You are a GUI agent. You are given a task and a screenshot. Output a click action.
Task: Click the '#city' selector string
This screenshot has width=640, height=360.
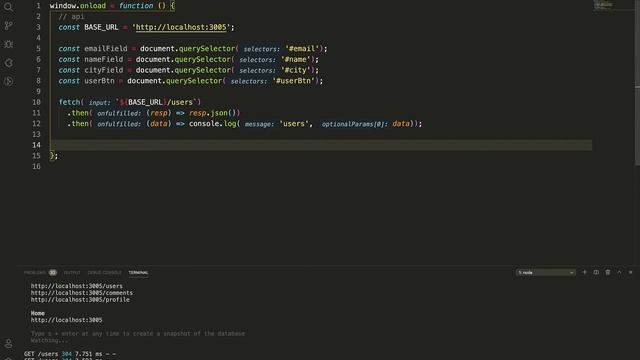(295, 70)
